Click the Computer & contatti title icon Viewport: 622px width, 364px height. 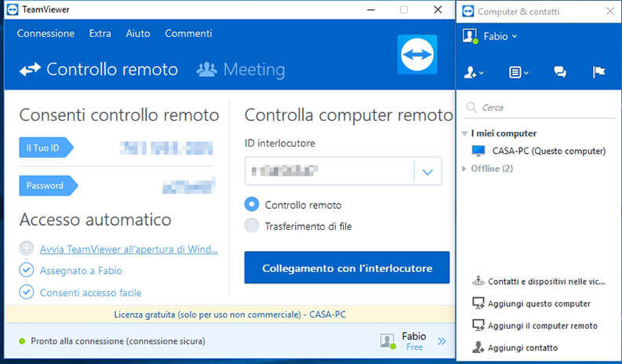468,12
